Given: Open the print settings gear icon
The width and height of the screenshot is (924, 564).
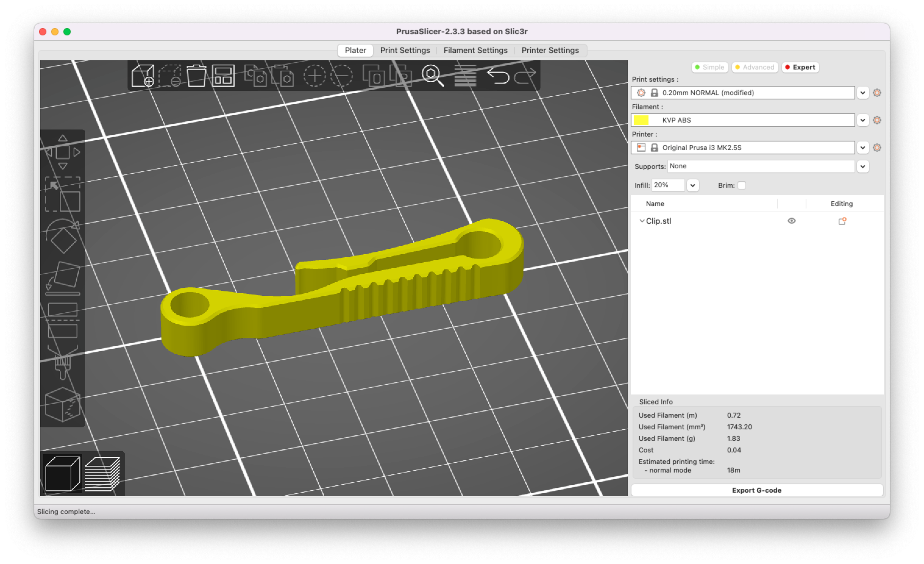Looking at the screenshot, I should click(x=877, y=93).
